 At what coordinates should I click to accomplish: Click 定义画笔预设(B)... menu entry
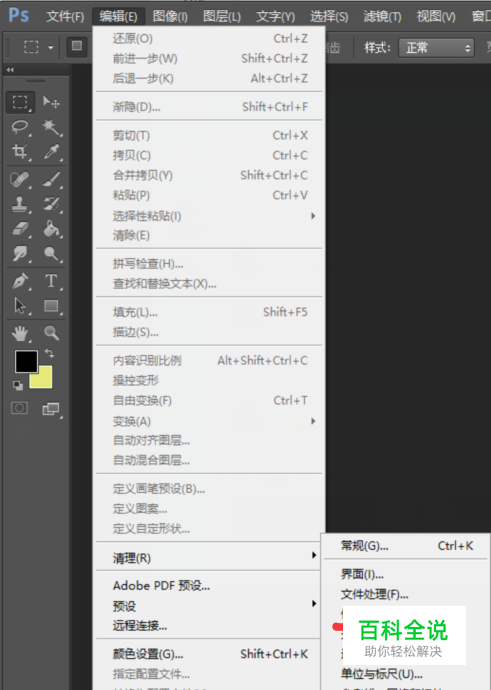tap(209, 489)
